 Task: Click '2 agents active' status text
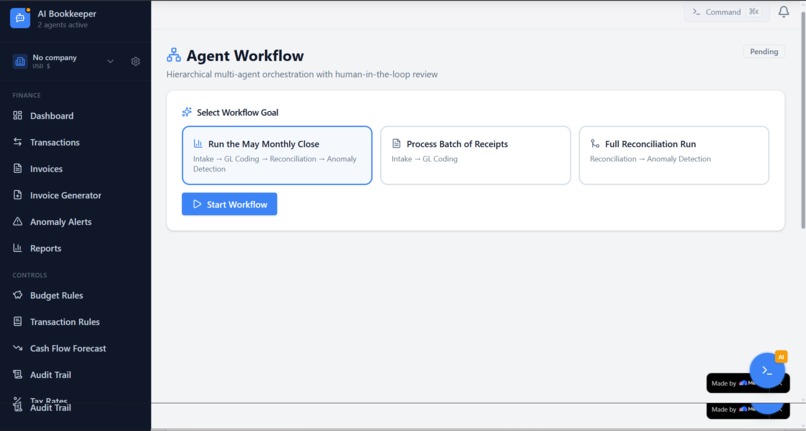coord(62,25)
